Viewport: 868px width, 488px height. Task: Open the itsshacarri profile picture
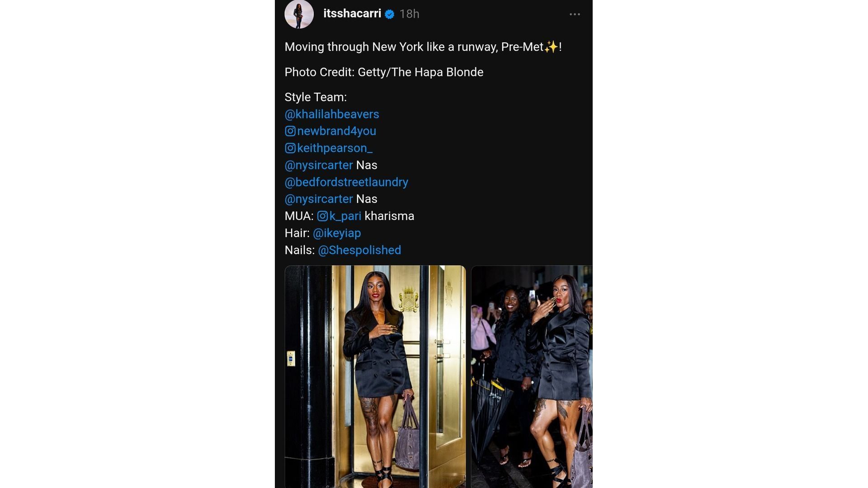299,14
